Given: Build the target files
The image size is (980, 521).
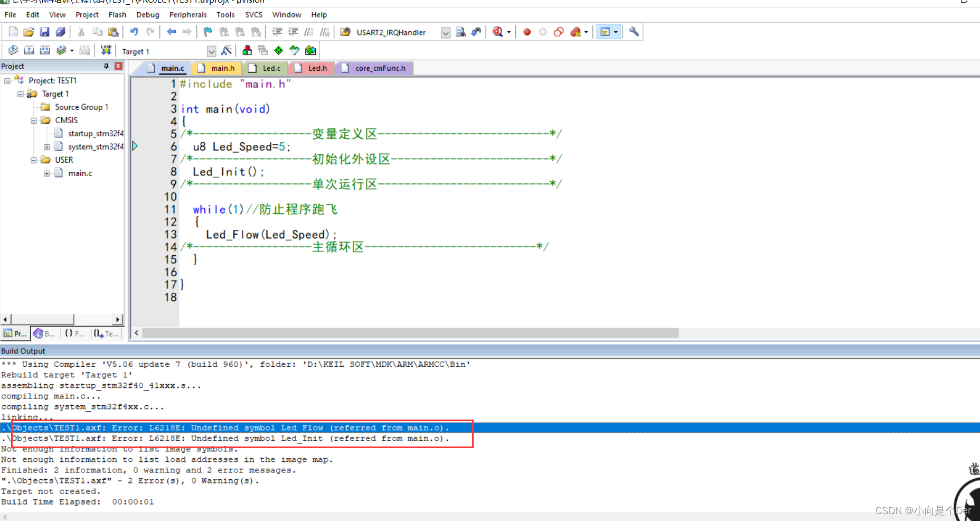Looking at the screenshot, I should click(29, 50).
